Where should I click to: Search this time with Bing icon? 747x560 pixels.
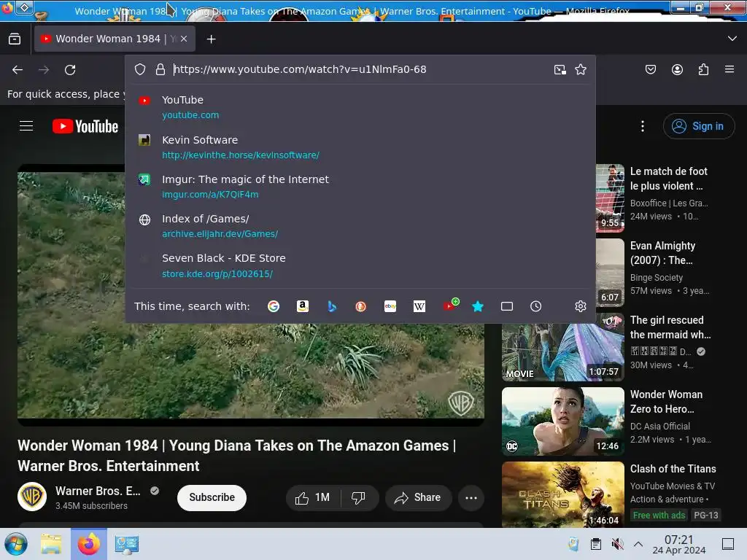pos(332,306)
